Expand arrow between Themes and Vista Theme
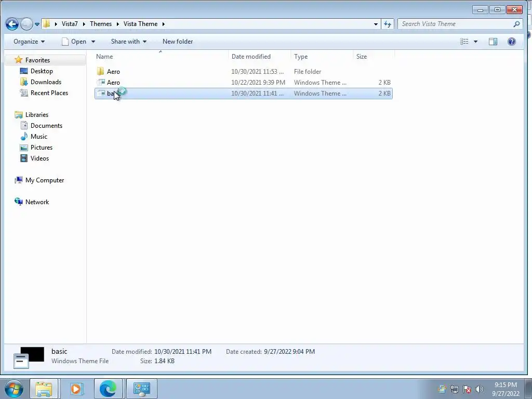Viewport: 532px width, 399px height. (118, 24)
